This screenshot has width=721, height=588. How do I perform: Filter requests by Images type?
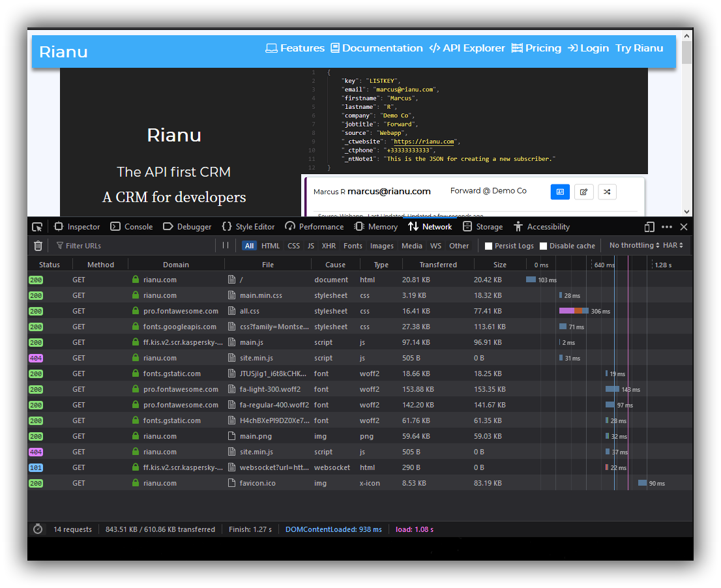pos(381,246)
